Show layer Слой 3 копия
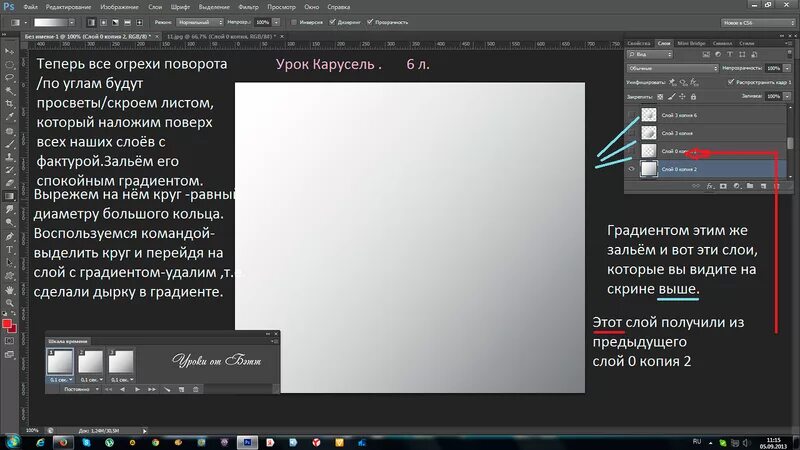This screenshot has height=450, width=800. [x=632, y=133]
